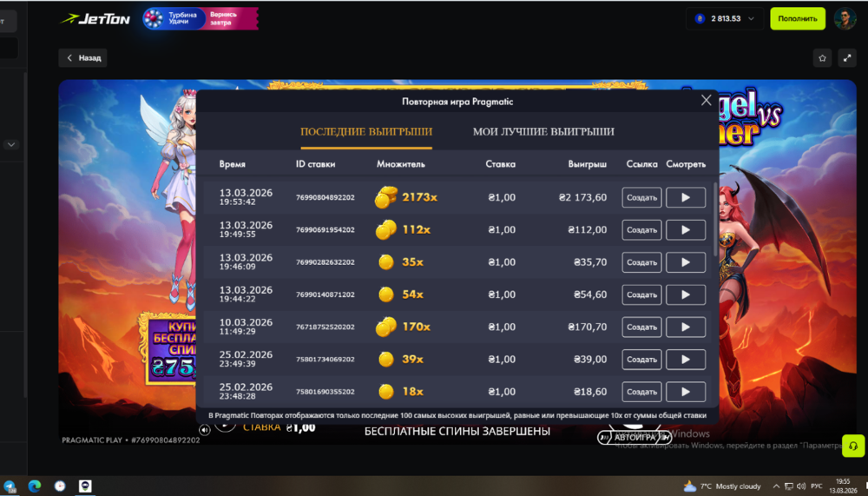The height and width of the screenshot is (496, 868).
Task: Open Microsoft Edge from the taskbar
Action: tap(35, 486)
